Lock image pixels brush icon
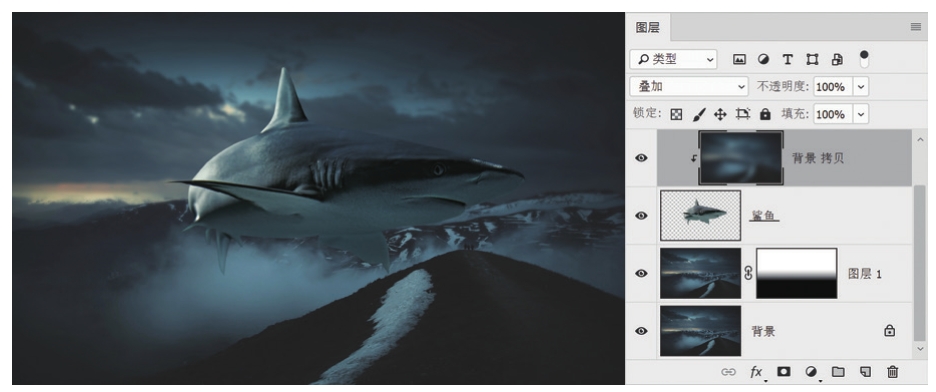The width and height of the screenshot is (936, 392). point(698,114)
